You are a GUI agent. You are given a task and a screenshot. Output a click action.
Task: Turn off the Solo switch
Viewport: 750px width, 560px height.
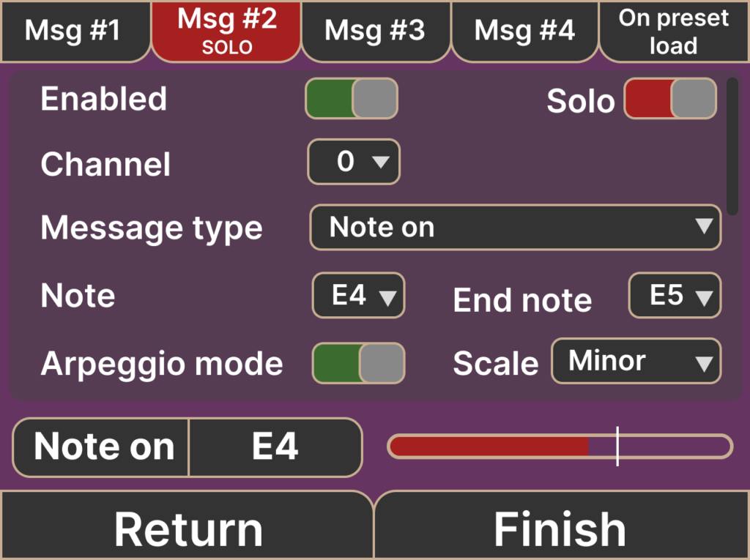pos(669,99)
